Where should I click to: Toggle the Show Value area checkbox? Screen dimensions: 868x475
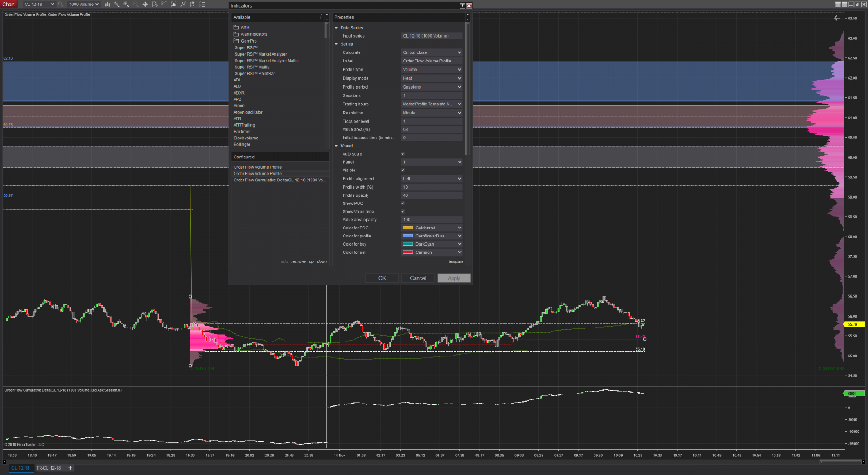(403, 212)
